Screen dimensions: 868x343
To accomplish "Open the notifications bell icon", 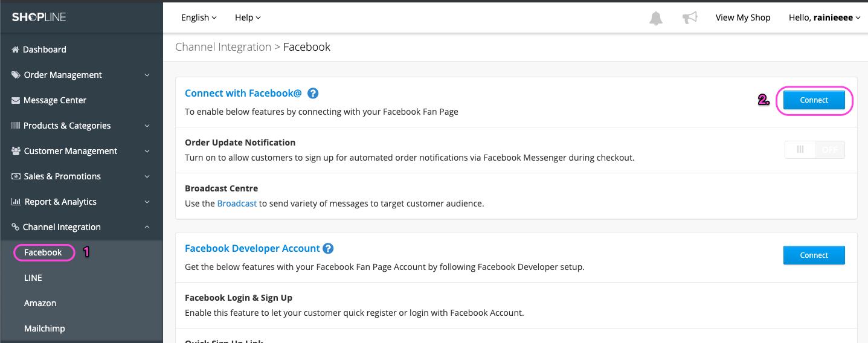I will pyautogui.click(x=655, y=18).
